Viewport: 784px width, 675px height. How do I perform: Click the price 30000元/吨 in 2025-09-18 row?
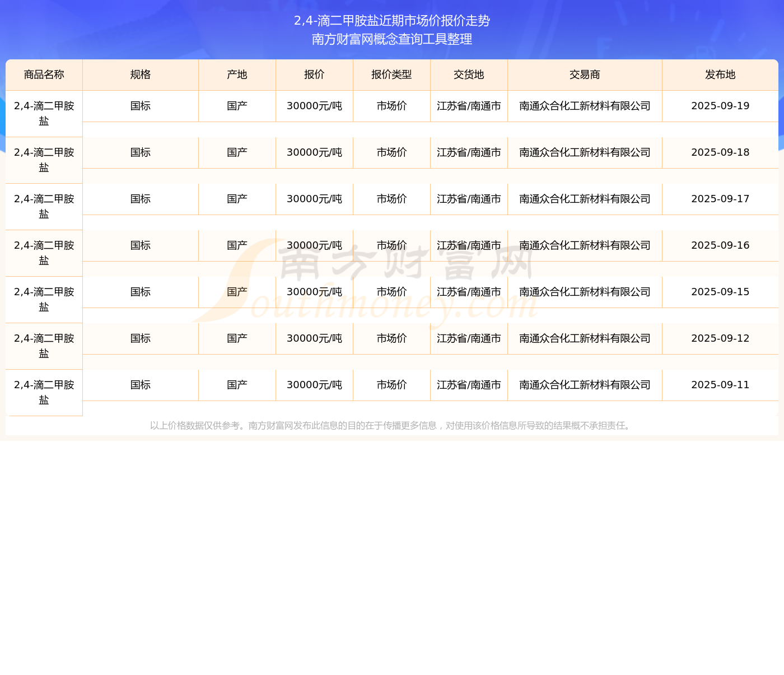pos(314,152)
